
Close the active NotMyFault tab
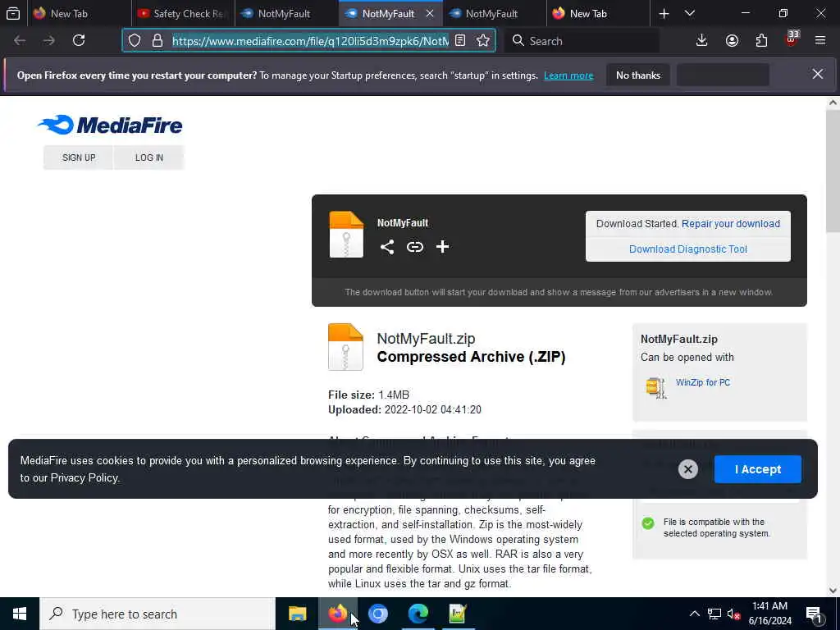coord(430,13)
